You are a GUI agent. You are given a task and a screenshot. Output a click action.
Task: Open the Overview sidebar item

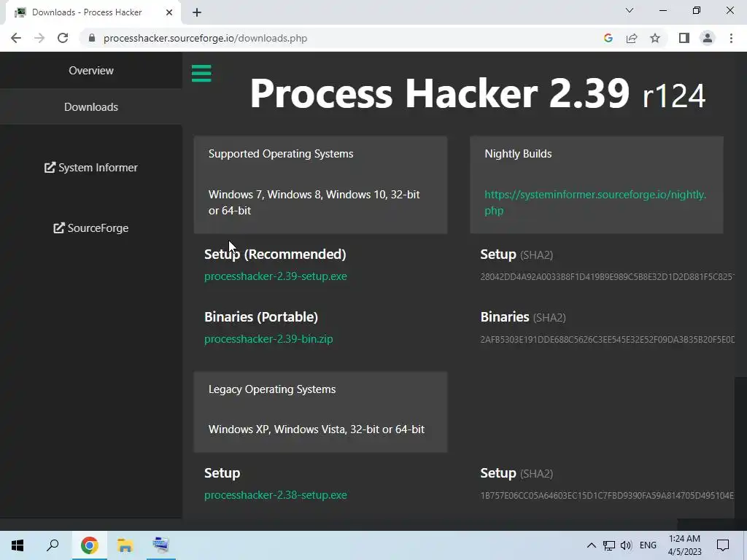click(x=91, y=71)
